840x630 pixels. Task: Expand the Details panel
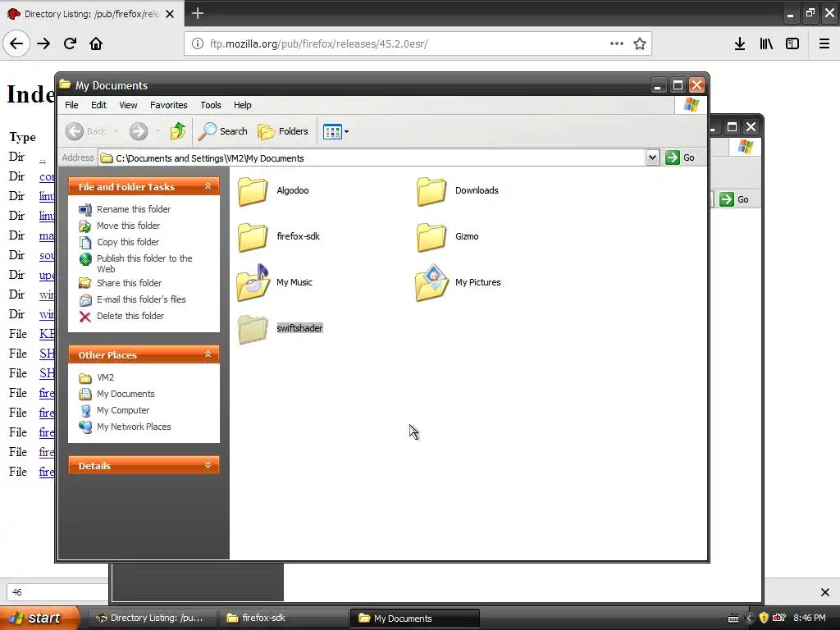pyautogui.click(x=208, y=466)
